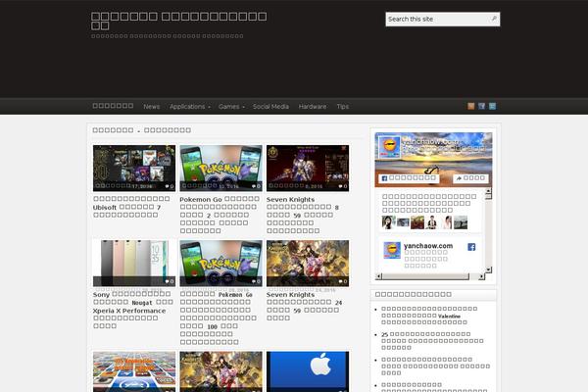Click the site title in the header
588x392 pixels.
click(x=179, y=21)
